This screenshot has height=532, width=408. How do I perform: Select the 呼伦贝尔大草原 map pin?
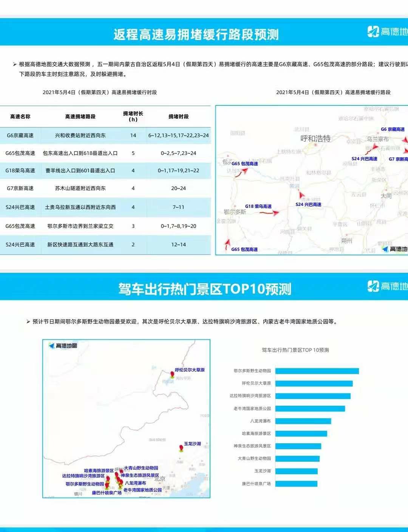(172, 374)
